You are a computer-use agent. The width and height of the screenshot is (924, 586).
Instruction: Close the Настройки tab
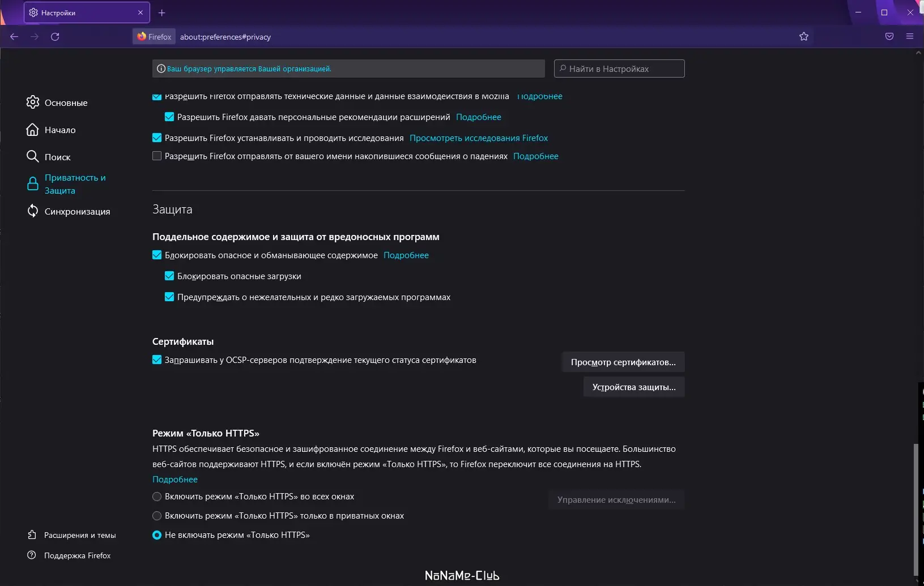(x=140, y=12)
